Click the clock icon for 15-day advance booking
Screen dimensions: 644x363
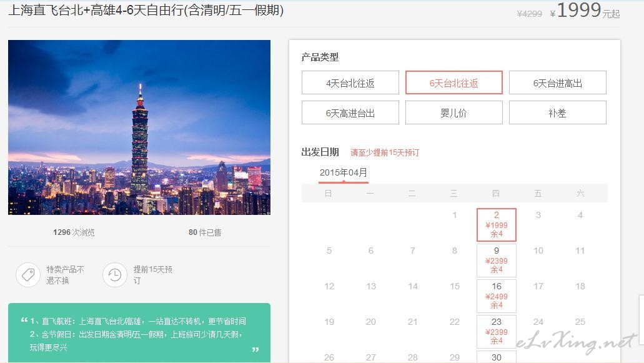(x=114, y=275)
